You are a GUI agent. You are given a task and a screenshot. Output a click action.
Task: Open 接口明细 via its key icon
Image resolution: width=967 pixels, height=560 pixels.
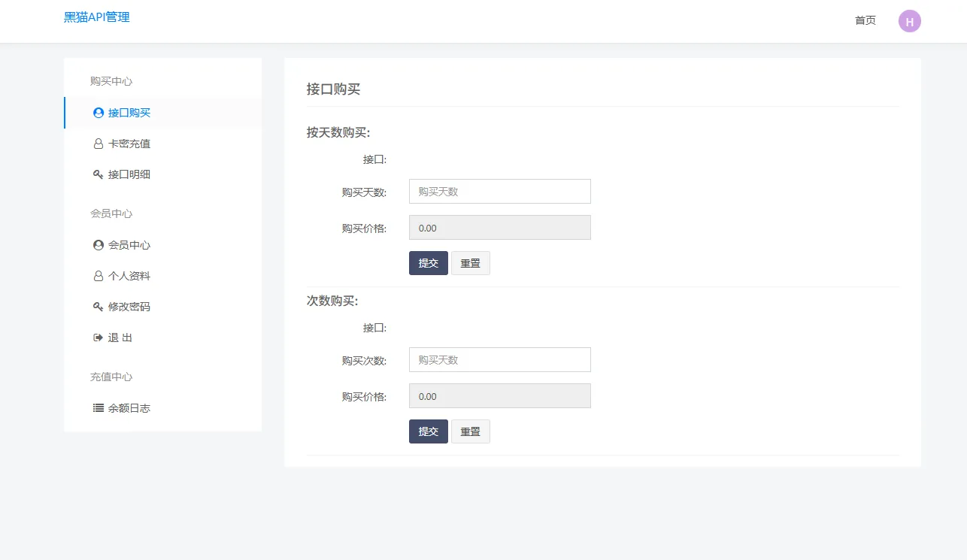(x=98, y=174)
